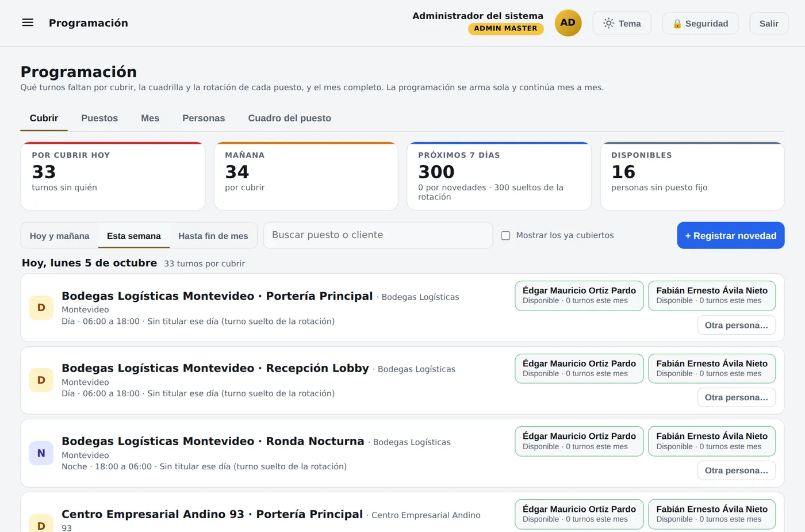Image resolution: width=805 pixels, height=532 pixels.
Task: Assign Édgar Ortiz to Ronda Nocturna
Action: pyautogui.click(x=579, y=441)
